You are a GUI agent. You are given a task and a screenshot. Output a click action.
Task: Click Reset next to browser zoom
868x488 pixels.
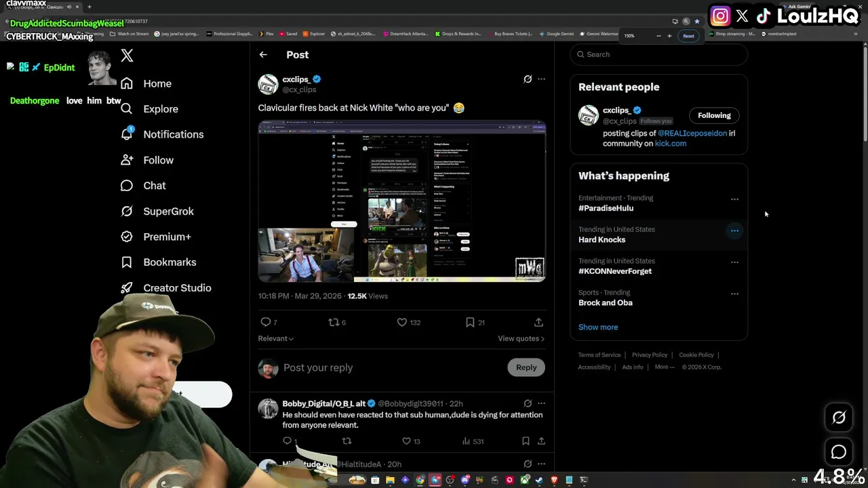pos(688,36)
